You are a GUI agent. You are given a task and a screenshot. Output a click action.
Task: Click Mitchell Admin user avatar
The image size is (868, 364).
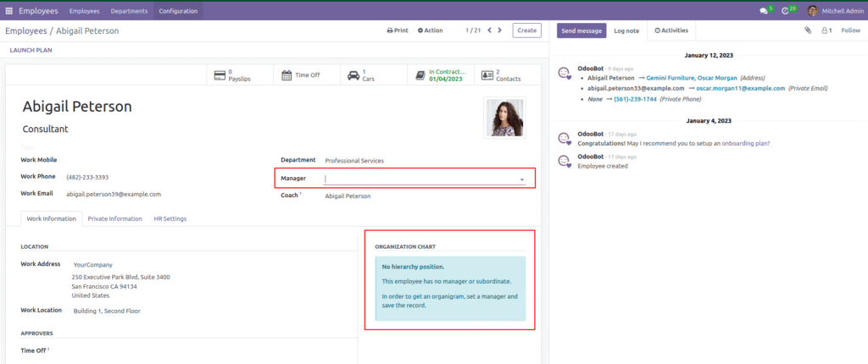(812, 11)
